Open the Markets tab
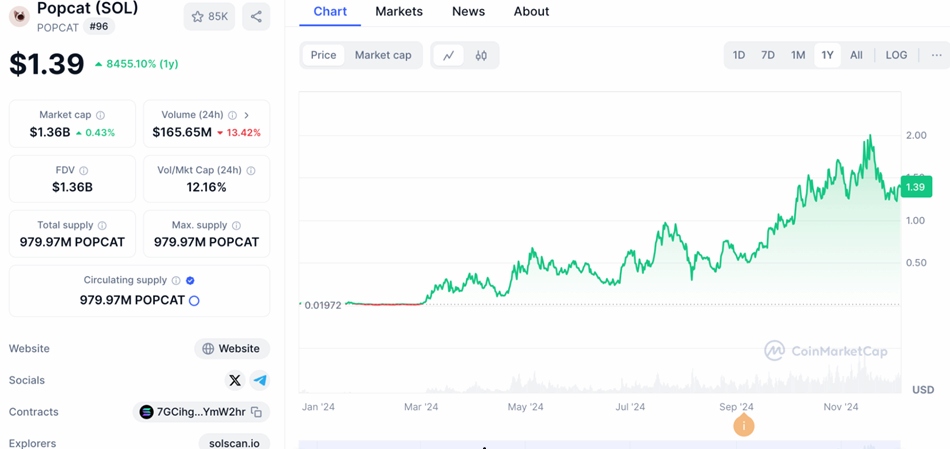The height and width of the screenshot is (449, 950). (x=399, y=12)
